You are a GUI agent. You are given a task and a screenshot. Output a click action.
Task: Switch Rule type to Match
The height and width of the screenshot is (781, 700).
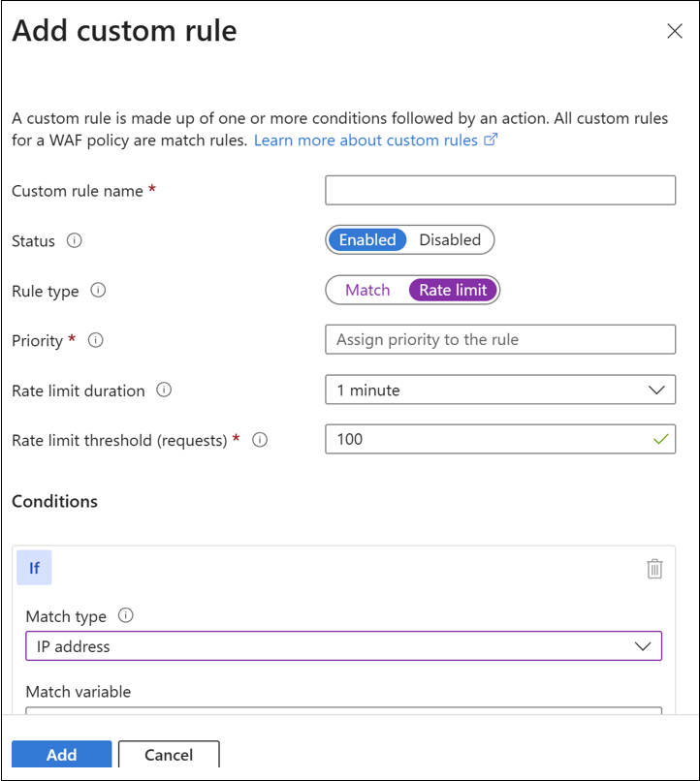[367, 290]
